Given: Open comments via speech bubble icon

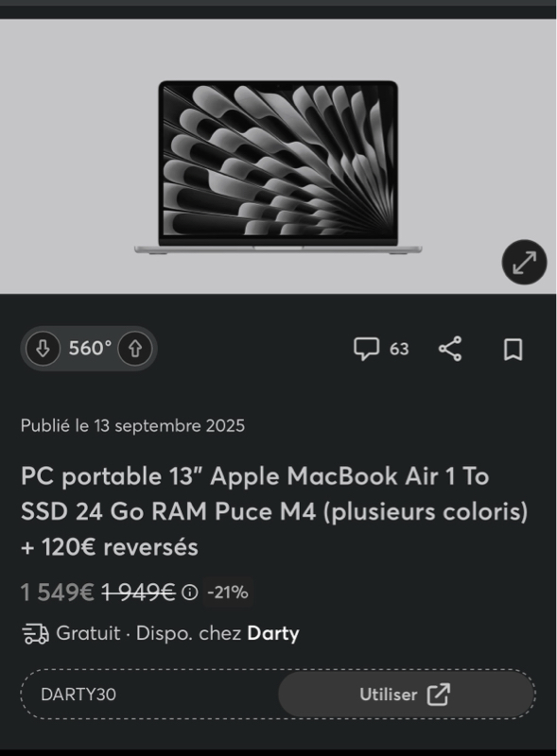Looking at the screenshot, I should click(366, 349).
